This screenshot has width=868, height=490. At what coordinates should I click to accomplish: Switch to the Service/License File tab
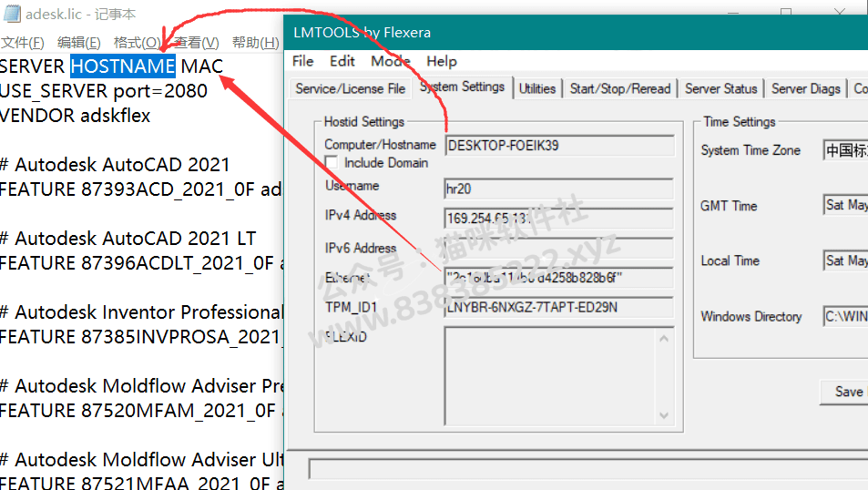tap(351, 88)
